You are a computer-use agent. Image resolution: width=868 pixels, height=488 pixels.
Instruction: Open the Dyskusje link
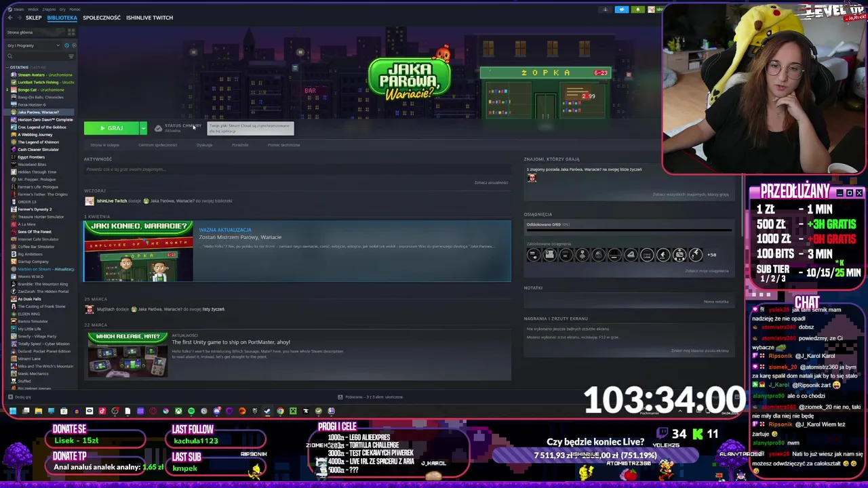(x=204, y=145)
